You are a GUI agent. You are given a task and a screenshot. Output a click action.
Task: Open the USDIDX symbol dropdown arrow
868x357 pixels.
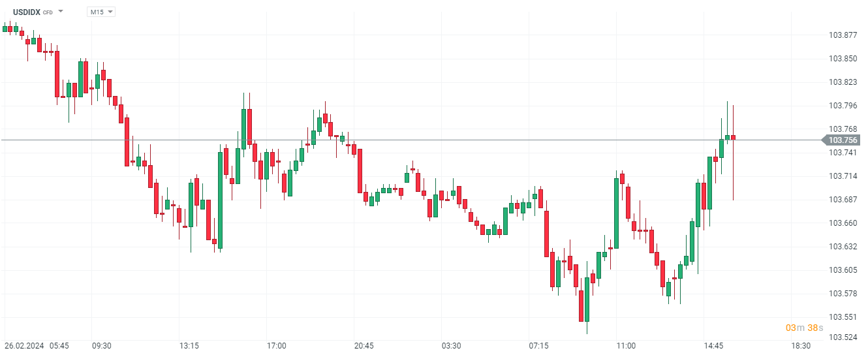click(61, 12)
